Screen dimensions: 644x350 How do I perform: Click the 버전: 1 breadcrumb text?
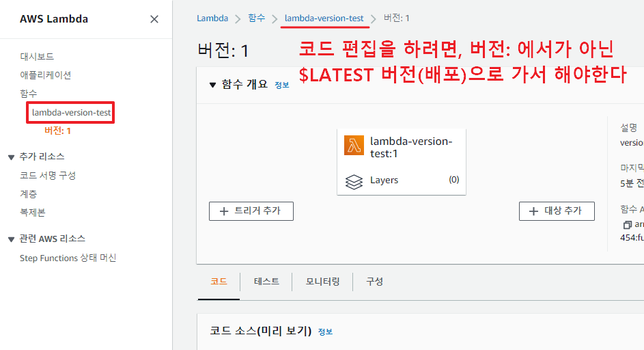point(396,18)
